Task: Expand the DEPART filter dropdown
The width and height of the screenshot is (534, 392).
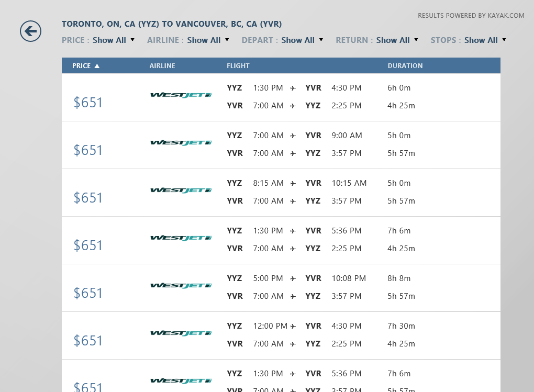Action: [x=282, y=40]
